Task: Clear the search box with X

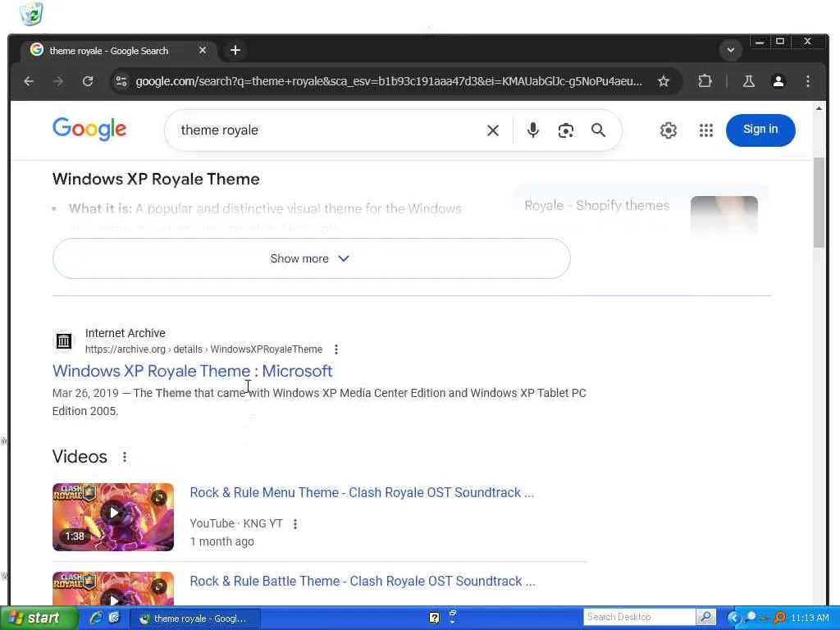Action: [x=493, y=130]
